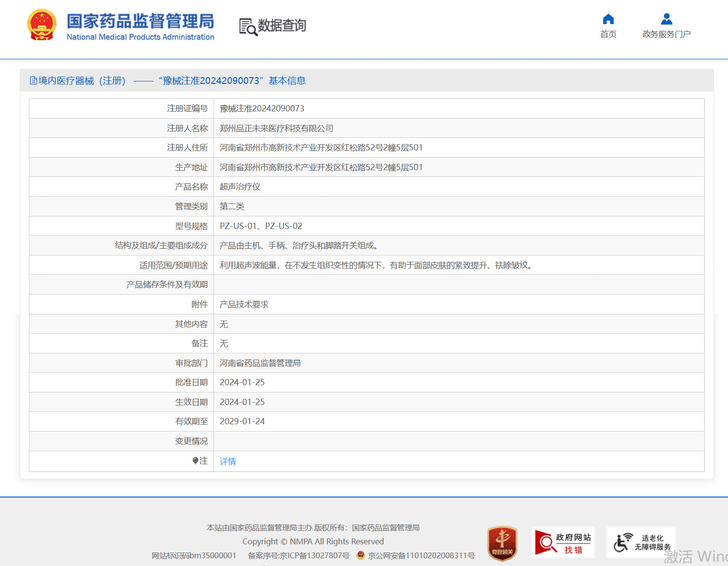This screenshot has height=566, width=728.
Task: Select approving authority 河南省药品监督管理局
Action: [260, 363]
